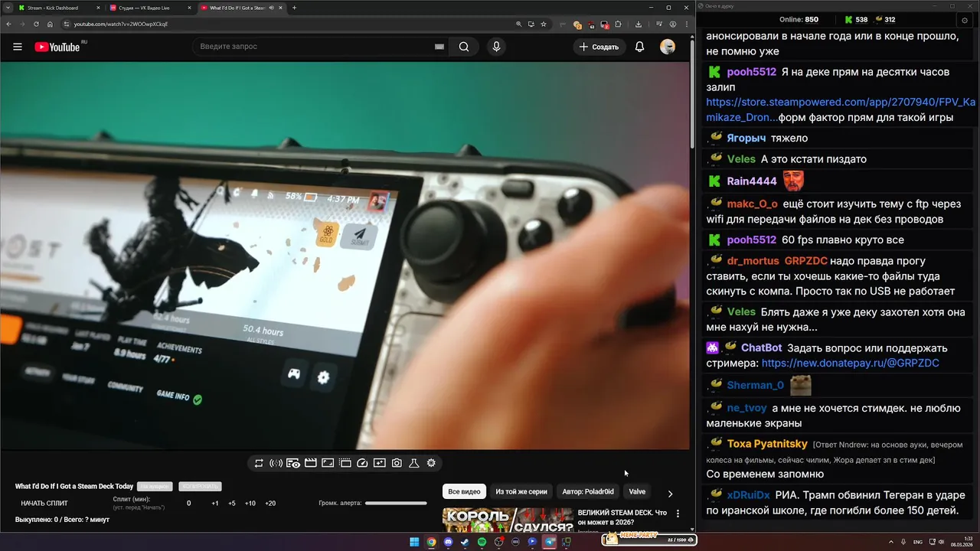Switch input language ENG in tray
Screen dimensions: 980x551
[x=918, y=542]
